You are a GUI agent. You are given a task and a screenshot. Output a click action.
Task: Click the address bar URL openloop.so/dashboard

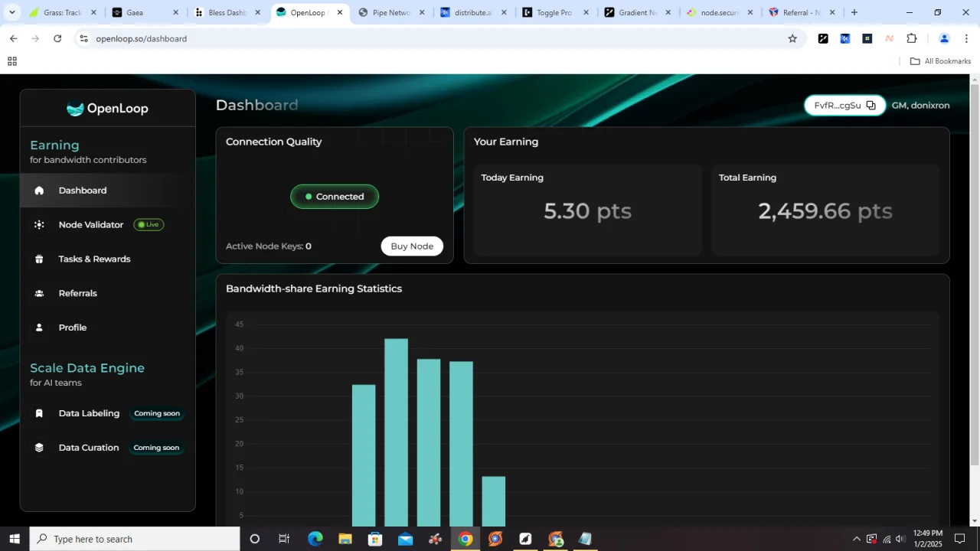[x=142, y=39]
